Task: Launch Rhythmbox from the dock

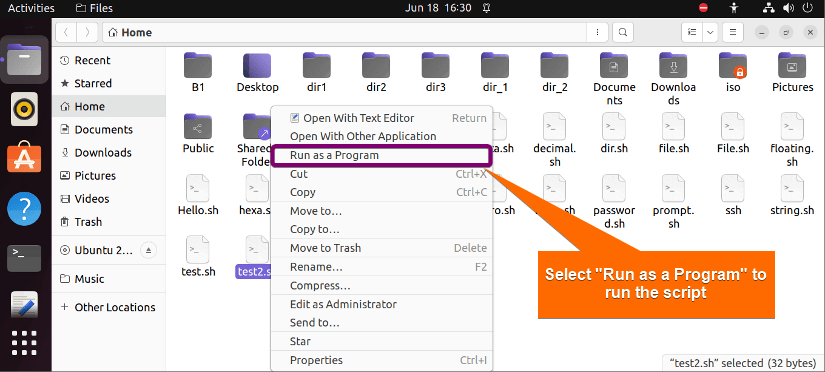Action: pos(24,109)
